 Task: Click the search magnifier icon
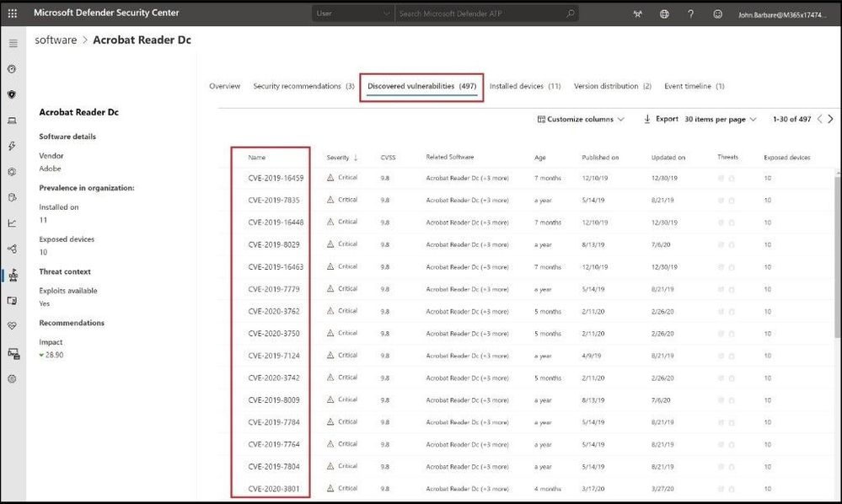pyautogui.click(x=571, y=13)
